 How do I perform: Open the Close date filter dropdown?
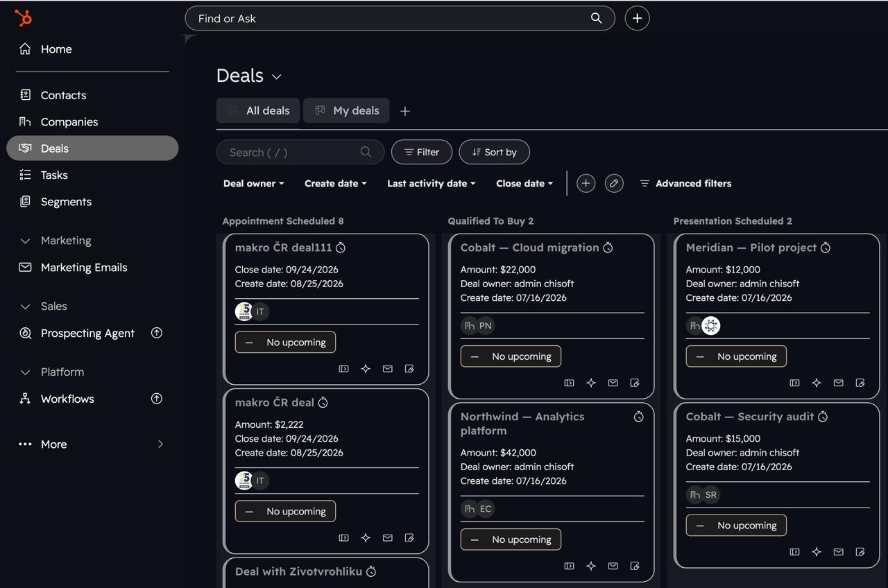[x=524, y=184]
